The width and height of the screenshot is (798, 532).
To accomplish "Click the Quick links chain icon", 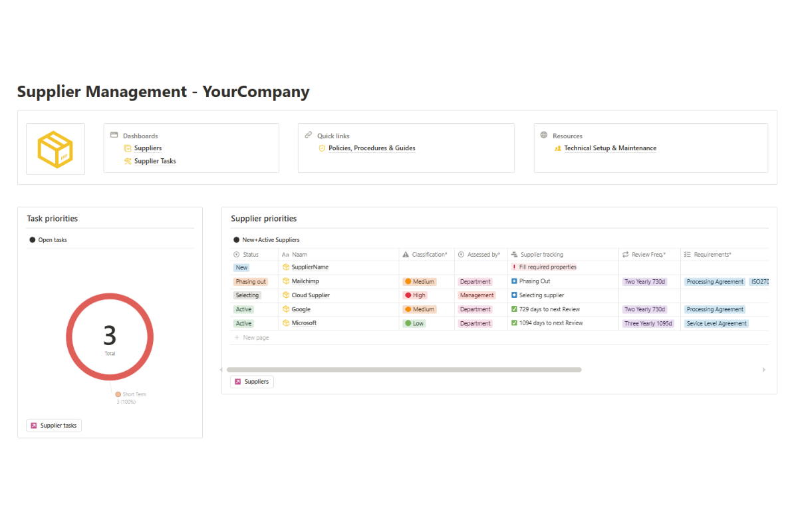I will (x=308, y=135).
